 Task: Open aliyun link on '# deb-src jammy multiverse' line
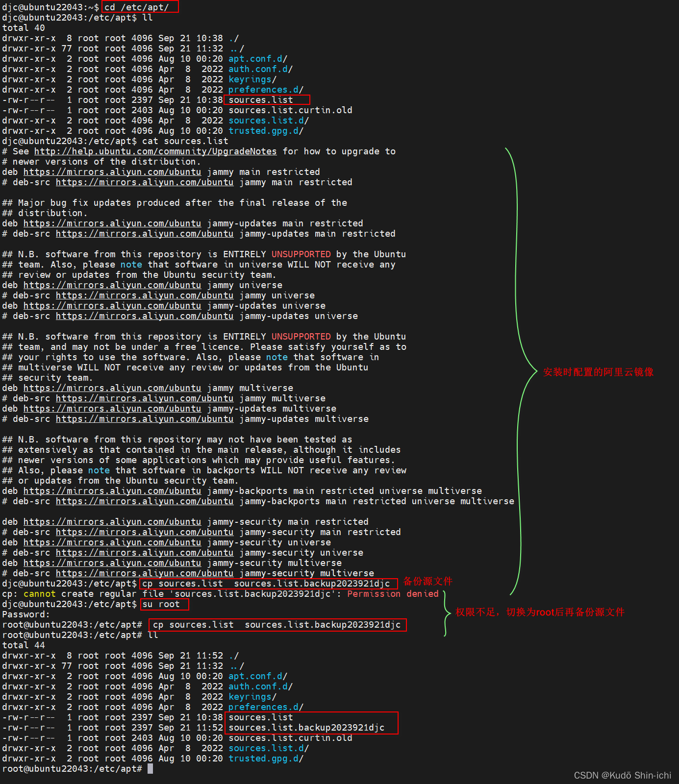click(145, 398)
